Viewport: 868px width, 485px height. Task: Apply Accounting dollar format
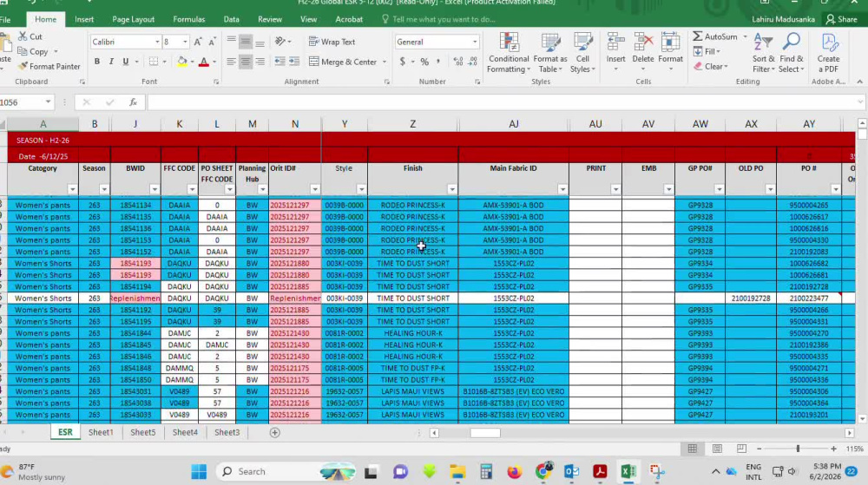pos(403,62)
